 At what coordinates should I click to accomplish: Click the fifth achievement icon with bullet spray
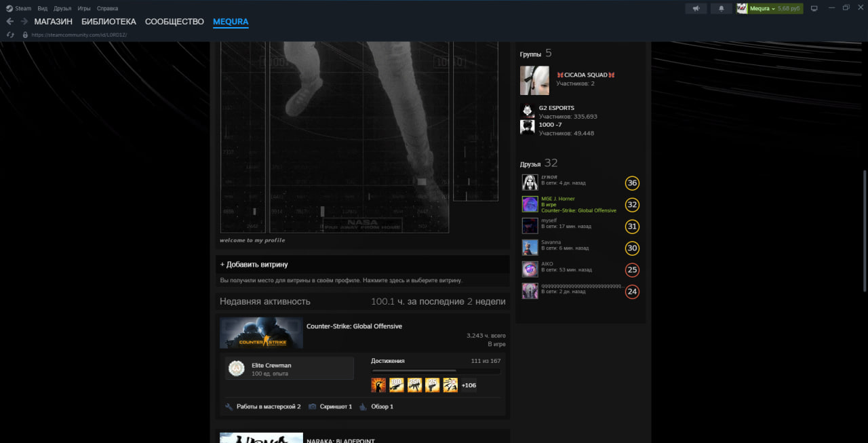(x=450, y=385)
